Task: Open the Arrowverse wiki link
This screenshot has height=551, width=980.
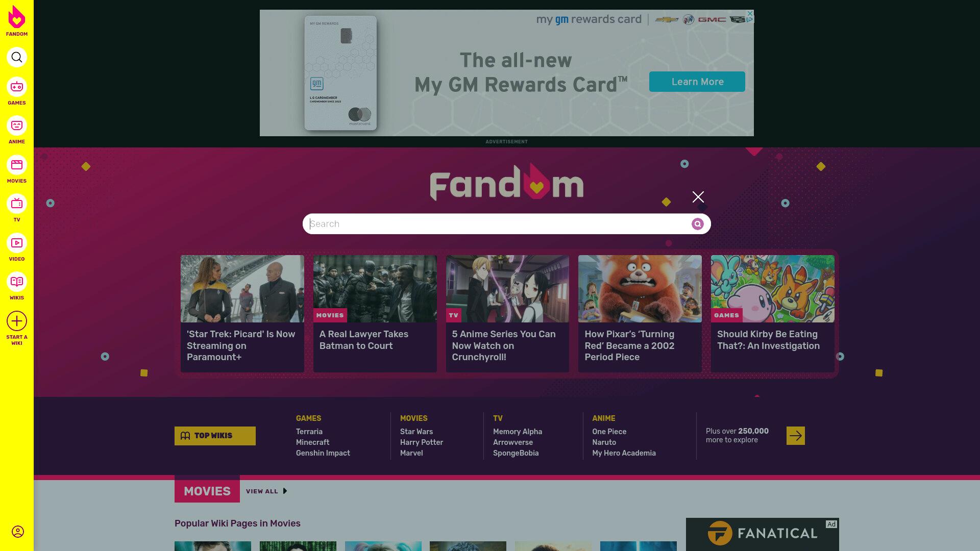Action: tap(513, 442)
